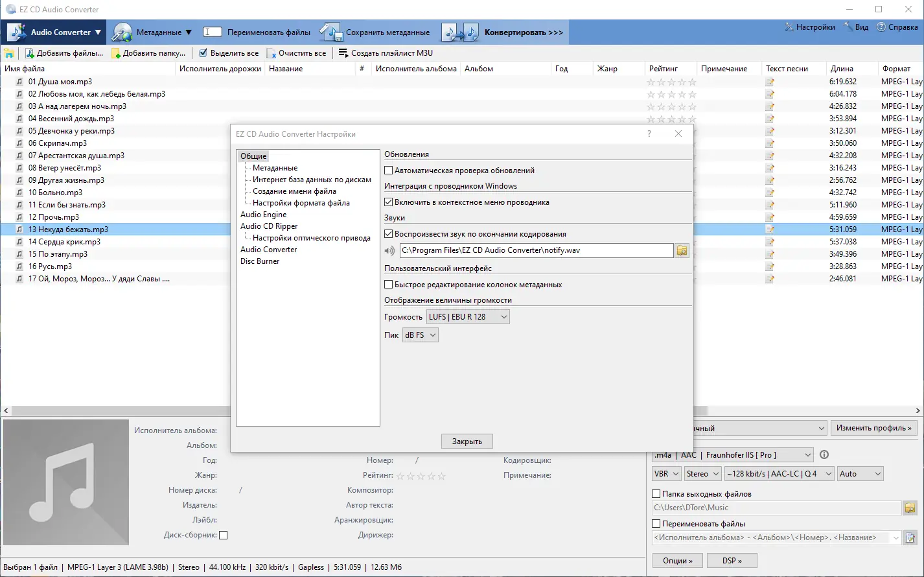This screenshot has height=577, width=924.
Task: Click info icon next to AAC codec
Action: point(824,454)
